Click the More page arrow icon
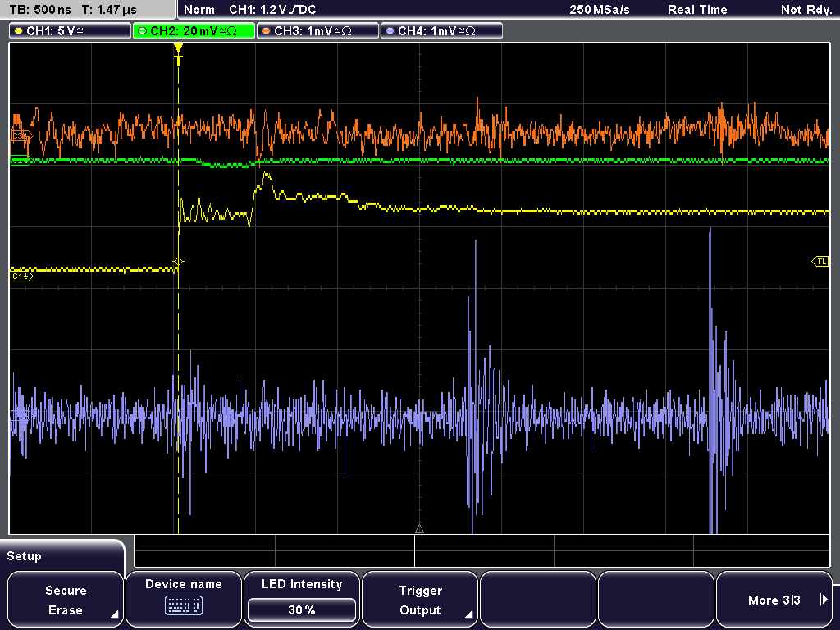The height and width of the screenshot is (630, 840). (x=824, y=600)
